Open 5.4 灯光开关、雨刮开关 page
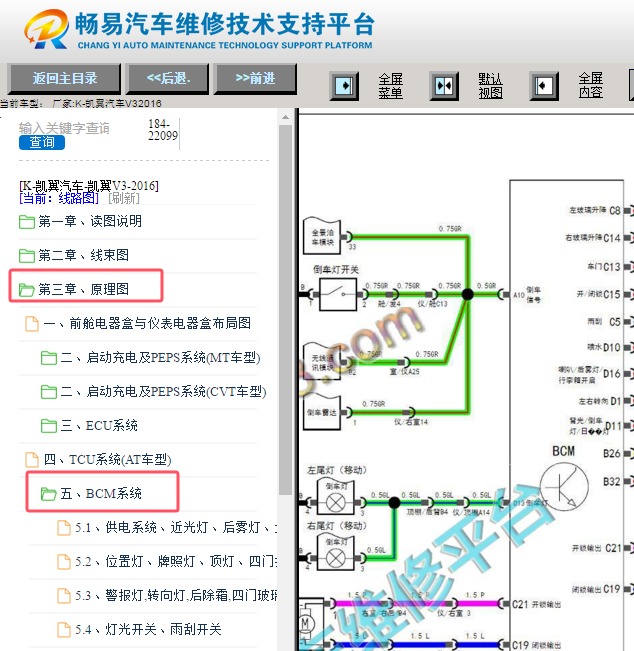The width and height of the screenshot is (634, 651). point(148,630)
